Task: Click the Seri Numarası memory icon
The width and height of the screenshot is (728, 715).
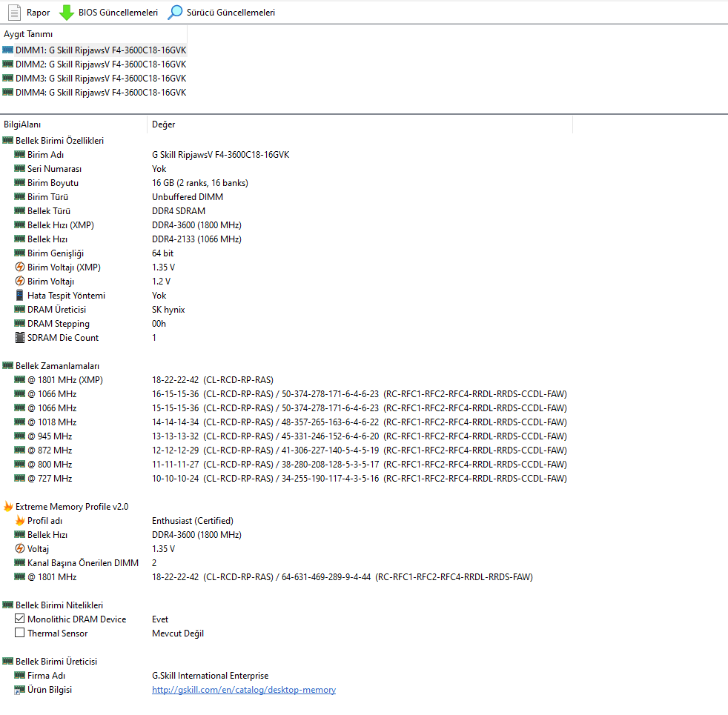Action: coord(19,168)
